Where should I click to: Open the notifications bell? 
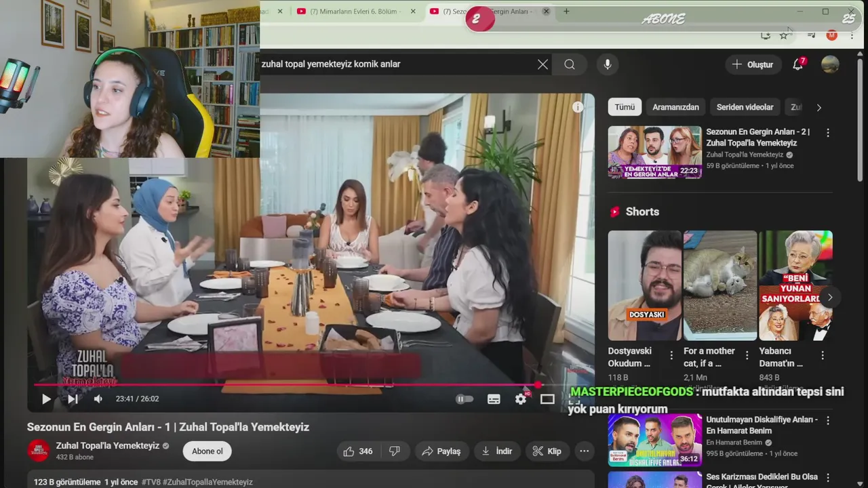(798, 64)
